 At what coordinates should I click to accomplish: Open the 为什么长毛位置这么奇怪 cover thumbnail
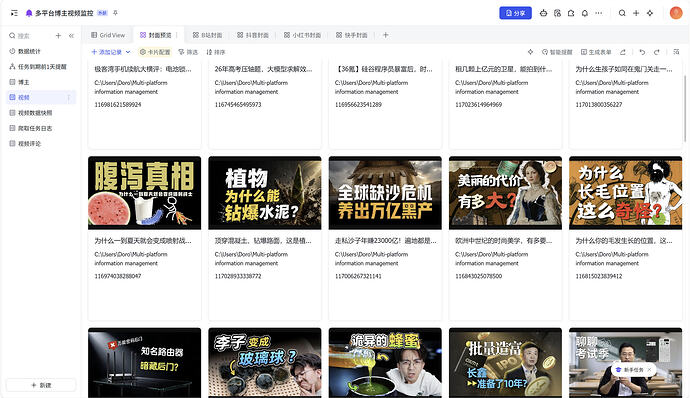click(x=625, y=193)
